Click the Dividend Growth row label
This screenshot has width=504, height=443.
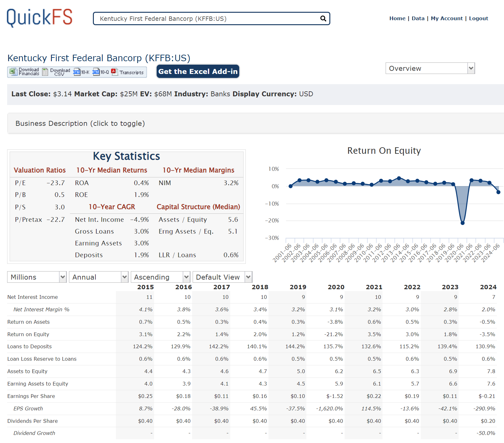34,433
